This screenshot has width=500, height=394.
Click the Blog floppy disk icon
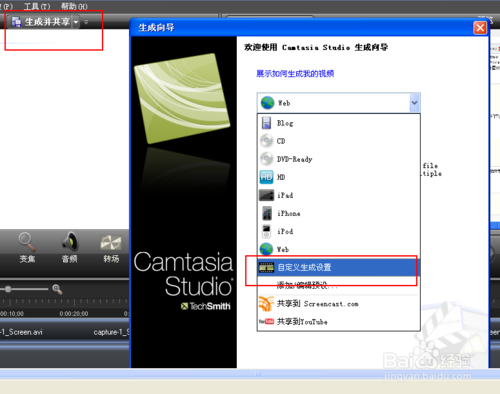pos(266,123)
